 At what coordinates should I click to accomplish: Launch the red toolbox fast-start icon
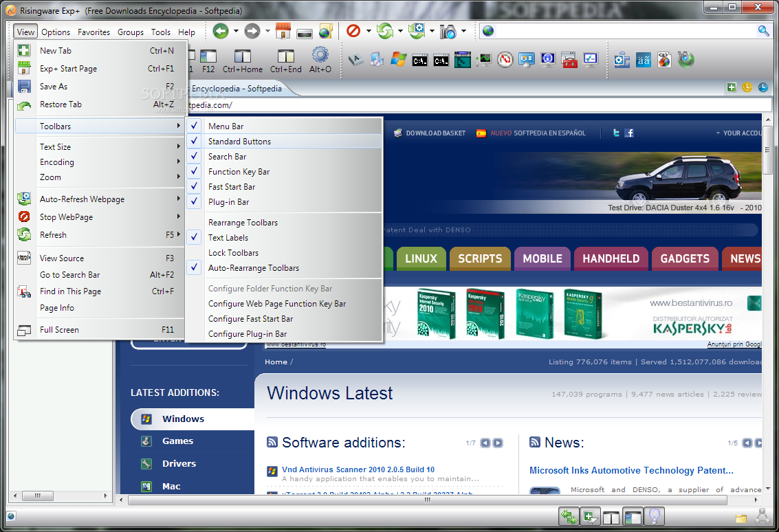(x=569, y=60)
